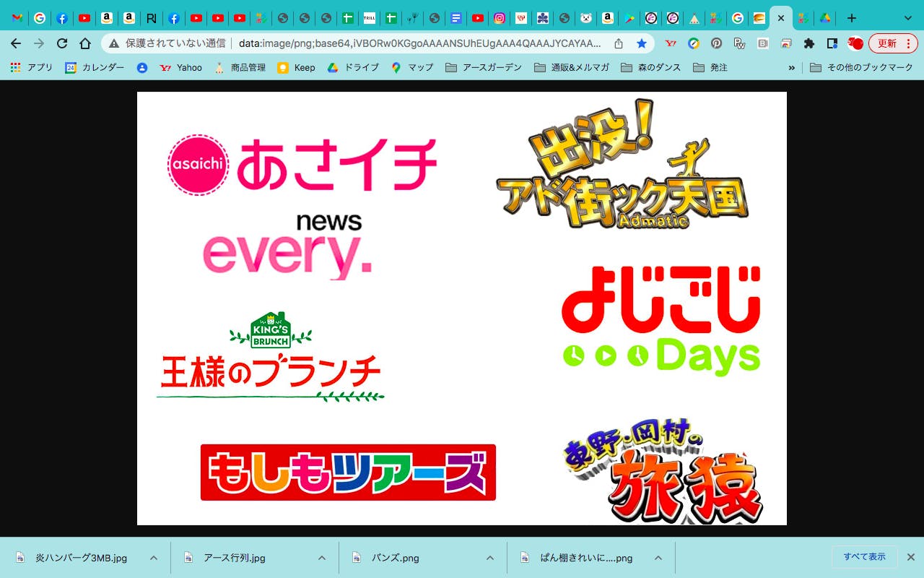Open the PW extension icon
Image resolution: width=924 pixels, height=578 pixels.
click(x=739, y=43)
